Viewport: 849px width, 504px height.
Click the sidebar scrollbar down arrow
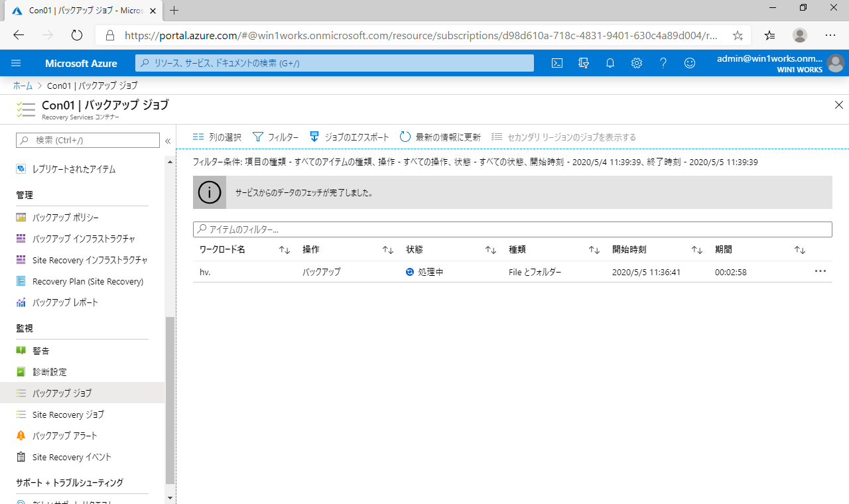click(170, 498)
